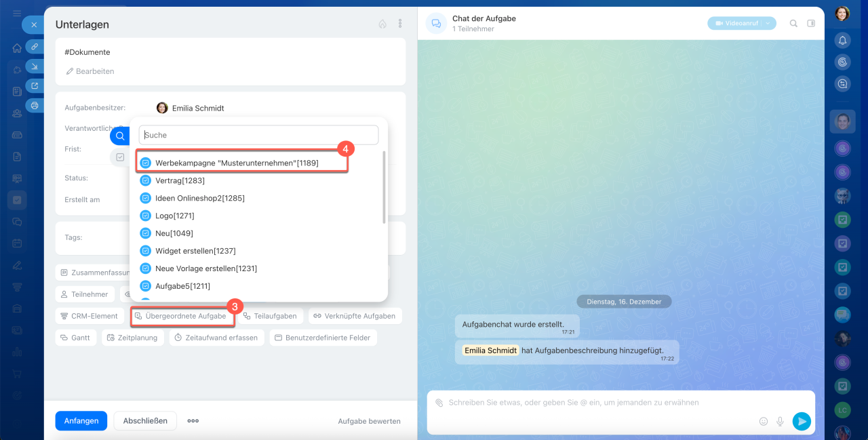Go to the home icon in the left sidebar
This screenshot has height=440, width=868.
pos(17,48)
